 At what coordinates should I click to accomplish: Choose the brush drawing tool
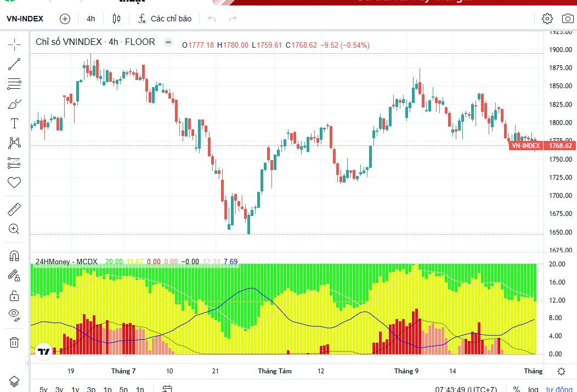pyautogui.click(x=14, y=104)
